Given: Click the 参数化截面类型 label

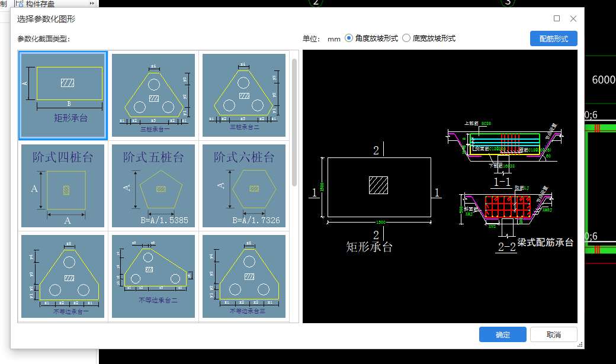Looking at the screenshot, I should [x=44, y=39].
